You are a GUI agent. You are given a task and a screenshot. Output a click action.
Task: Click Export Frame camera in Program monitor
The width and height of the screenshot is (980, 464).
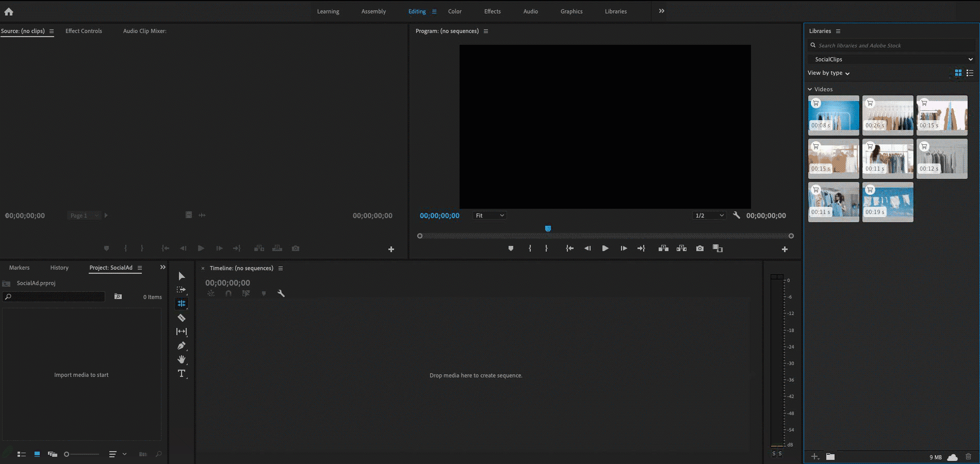click(699, 248)
